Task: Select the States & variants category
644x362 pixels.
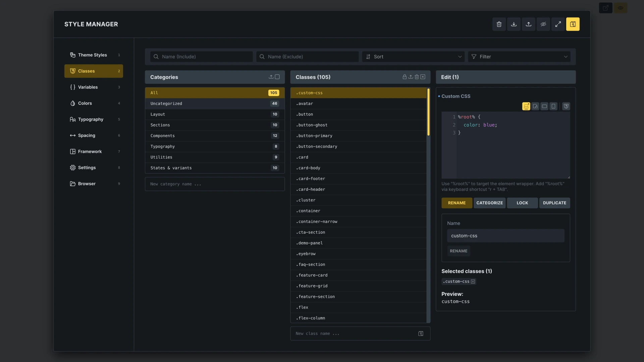Action: 215,168
